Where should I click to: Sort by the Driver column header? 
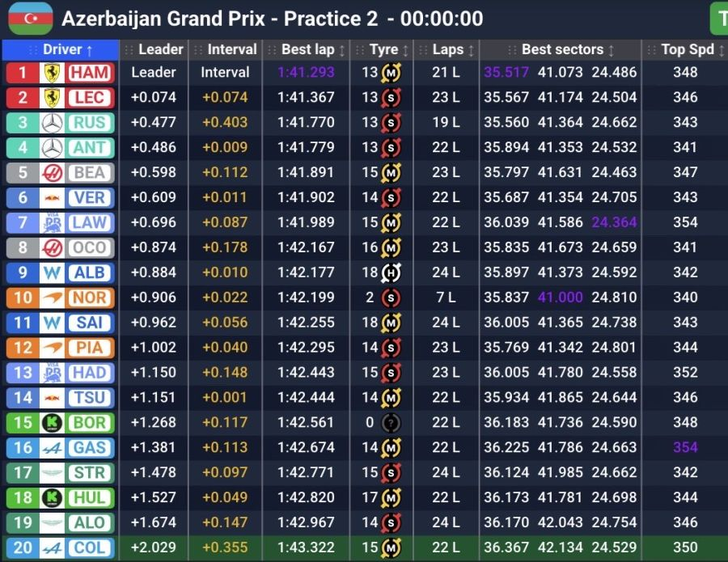click(61, 49)
